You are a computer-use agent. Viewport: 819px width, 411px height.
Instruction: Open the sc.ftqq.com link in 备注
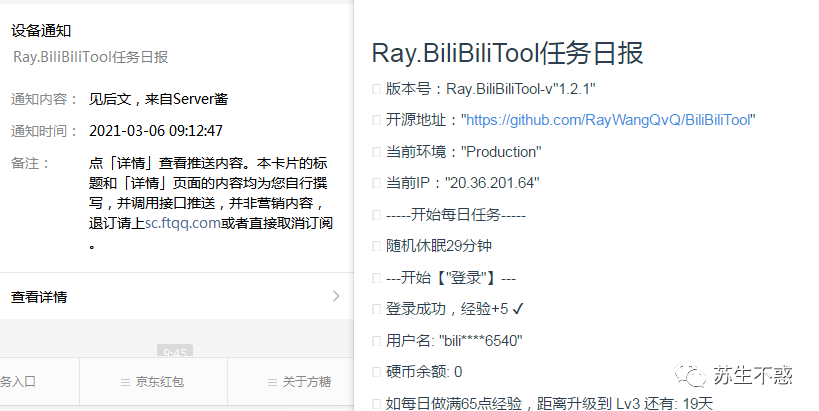click(182, 224)
